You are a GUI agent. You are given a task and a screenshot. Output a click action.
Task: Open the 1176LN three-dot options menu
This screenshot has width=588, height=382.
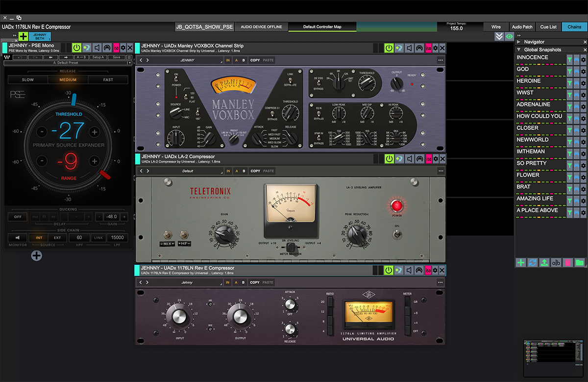pos(440,282)
